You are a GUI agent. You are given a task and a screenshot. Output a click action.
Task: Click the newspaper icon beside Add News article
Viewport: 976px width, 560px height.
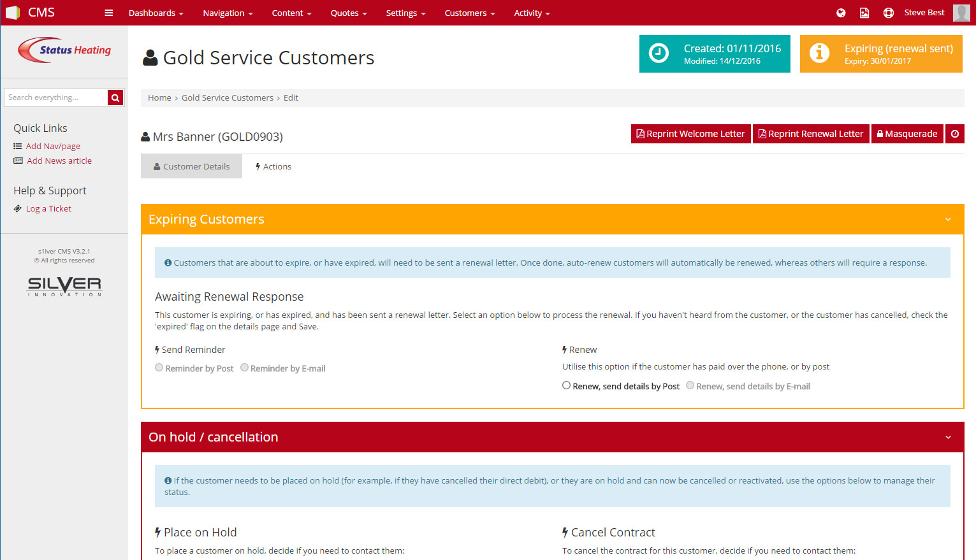click(18, 161)
